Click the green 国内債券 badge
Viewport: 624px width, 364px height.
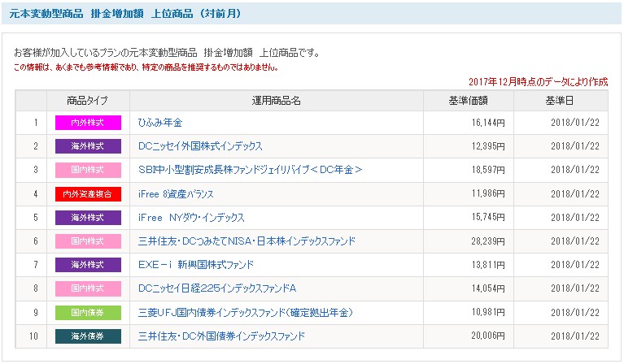point(88,312)
